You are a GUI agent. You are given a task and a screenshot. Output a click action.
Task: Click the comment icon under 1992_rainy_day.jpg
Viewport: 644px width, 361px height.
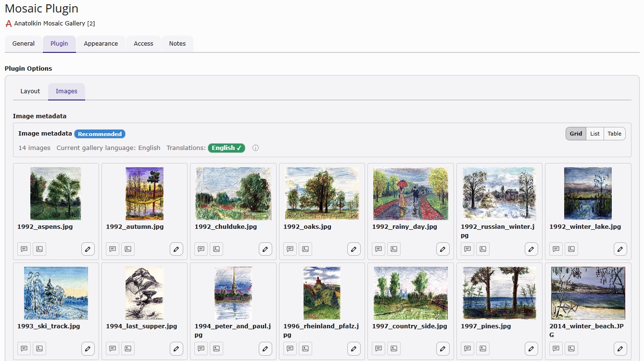(379, 249)
